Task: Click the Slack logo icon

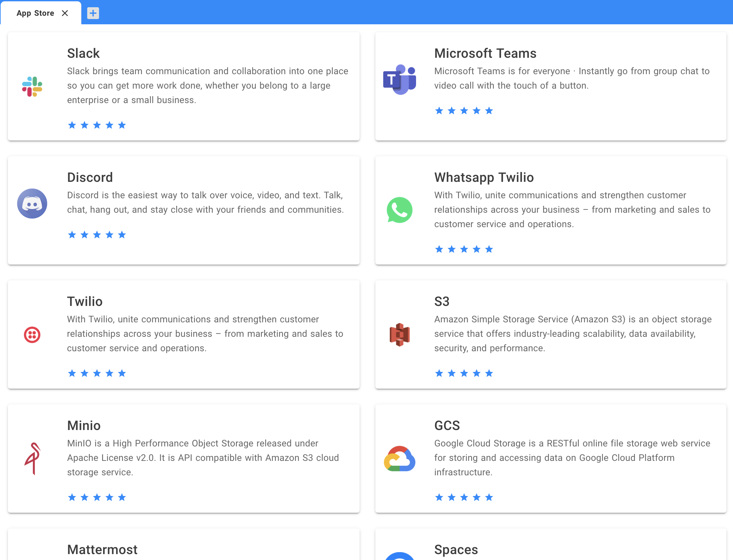Action: 32,86
